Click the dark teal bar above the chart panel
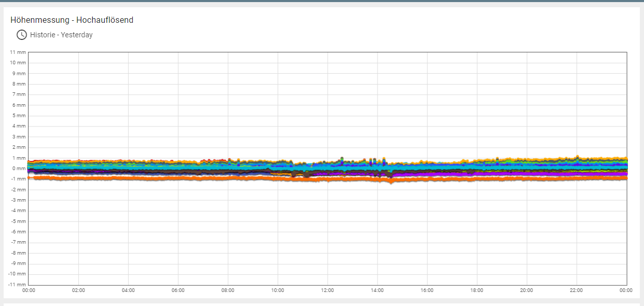Screen dimensions: 644x306 point(322,3)
